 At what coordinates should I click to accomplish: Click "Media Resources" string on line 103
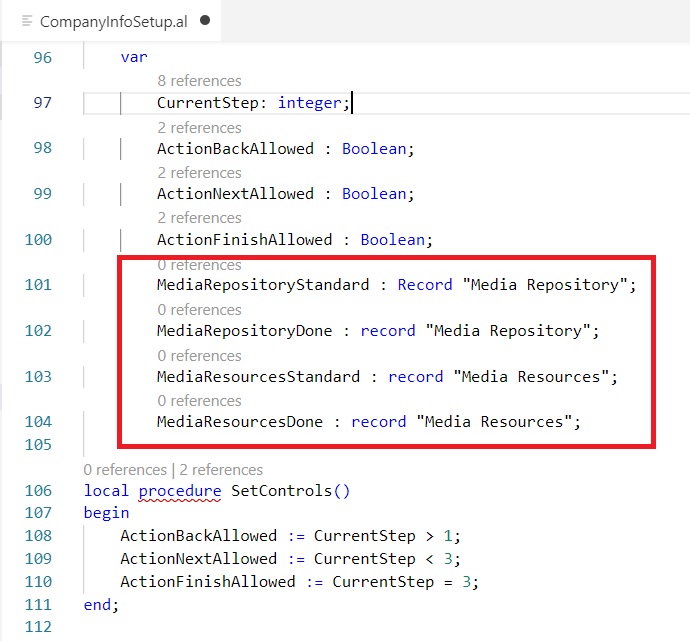pyautogui.click(x=535, y=377)
